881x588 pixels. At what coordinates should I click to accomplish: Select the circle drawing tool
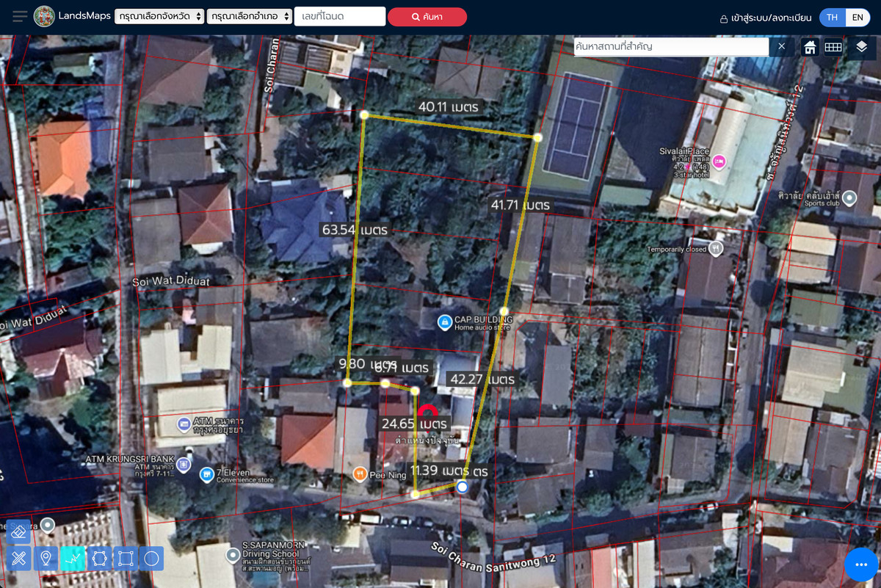(152, 559)
